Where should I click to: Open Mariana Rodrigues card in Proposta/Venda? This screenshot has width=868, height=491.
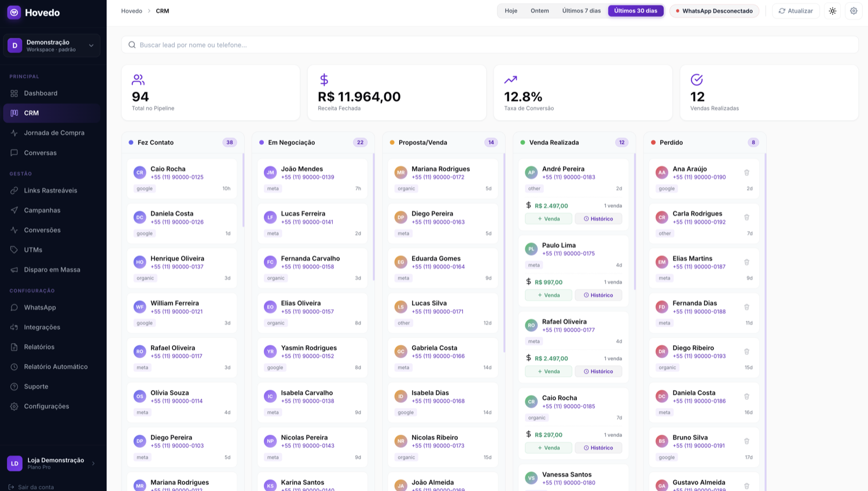[443, 179]
